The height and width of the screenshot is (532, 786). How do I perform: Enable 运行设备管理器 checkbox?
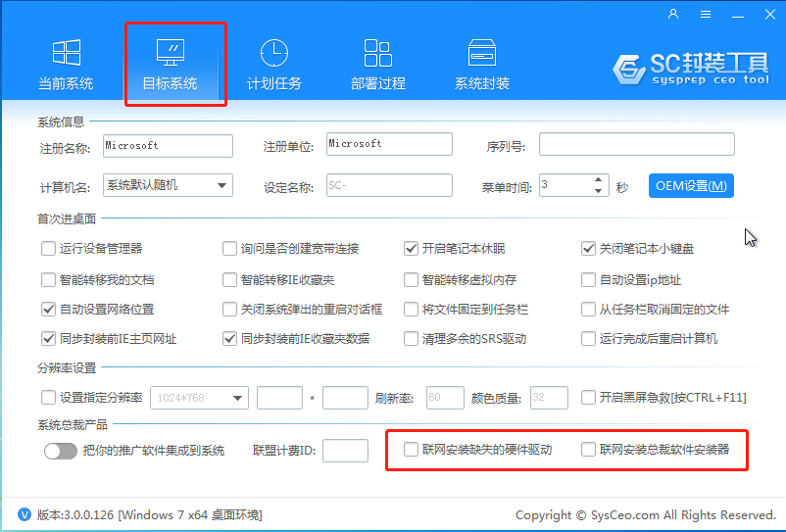tap(48, 249)
